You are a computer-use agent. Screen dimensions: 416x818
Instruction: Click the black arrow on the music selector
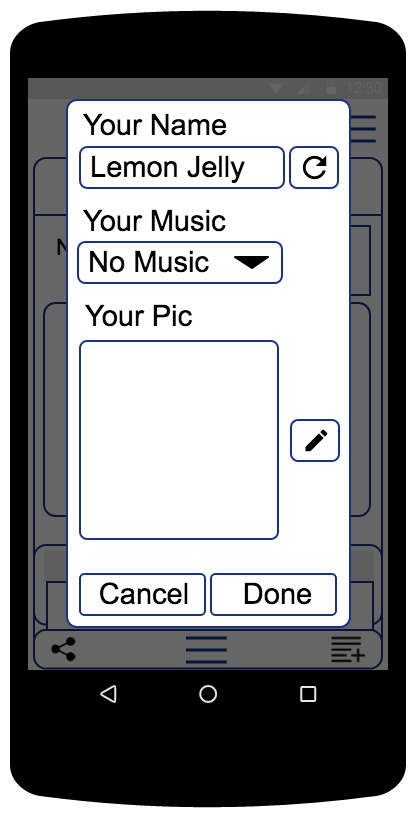(x=251, y=262)
